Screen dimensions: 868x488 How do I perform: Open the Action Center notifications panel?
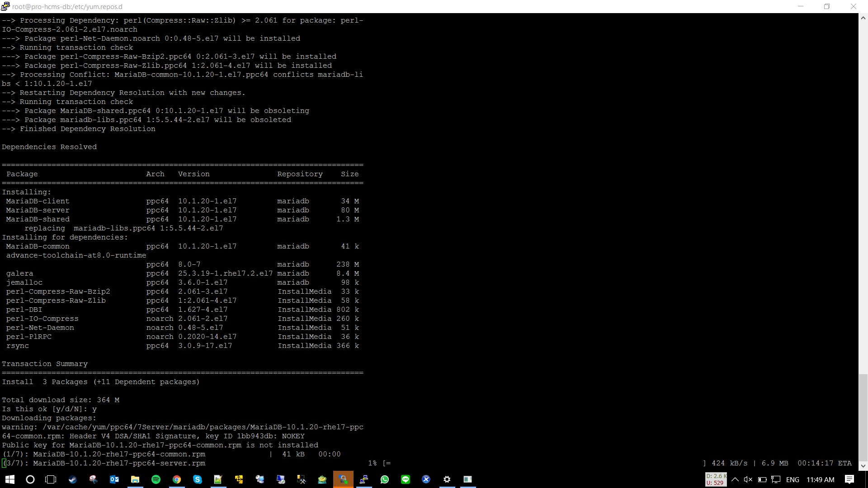click(849, 479)
